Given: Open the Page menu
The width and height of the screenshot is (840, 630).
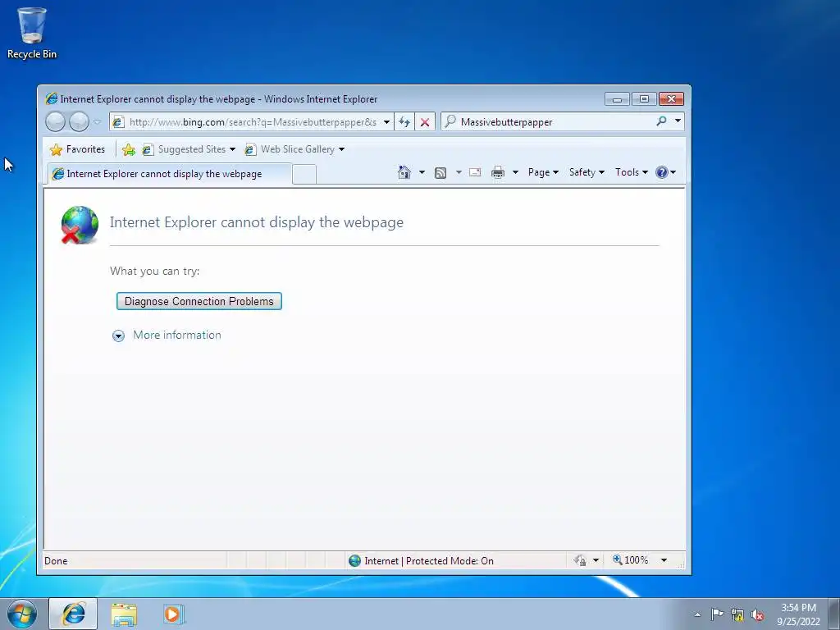Looking at the screenshot, I should pos(543,172).
